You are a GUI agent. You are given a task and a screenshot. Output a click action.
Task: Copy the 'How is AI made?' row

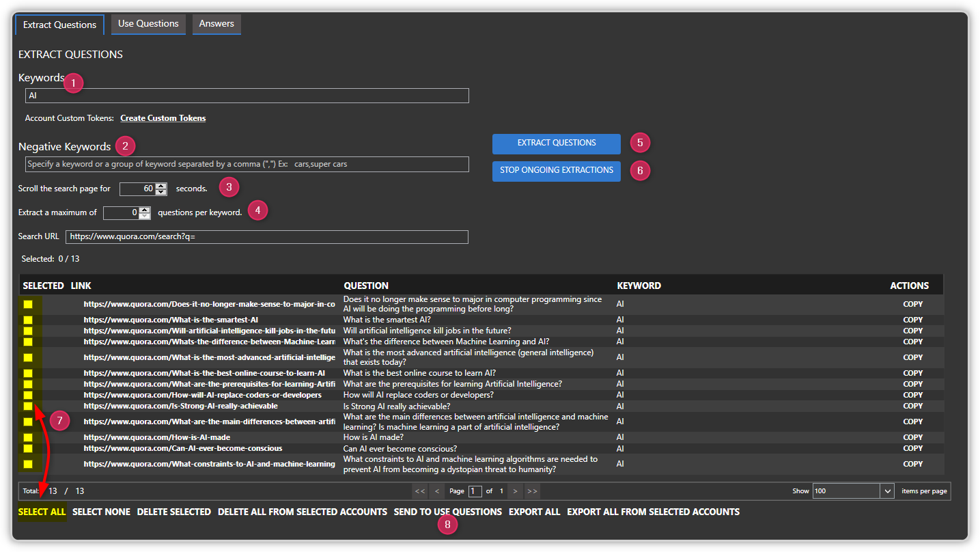(x=912, y=437)
